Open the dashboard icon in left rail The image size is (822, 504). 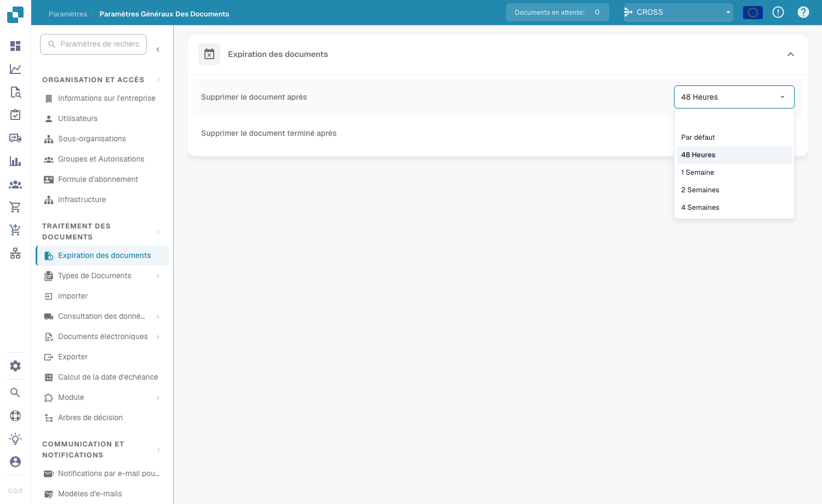15,46
